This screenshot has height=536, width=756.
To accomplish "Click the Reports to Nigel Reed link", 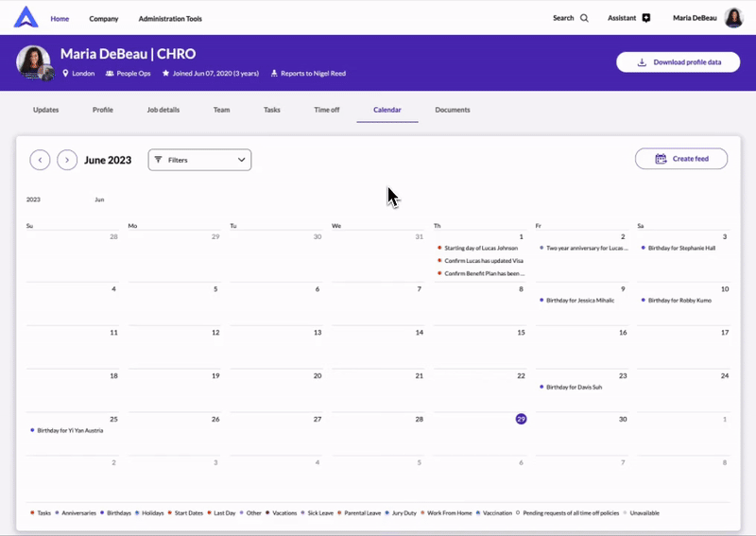I will pyautogui.click(x=313, y=74).
